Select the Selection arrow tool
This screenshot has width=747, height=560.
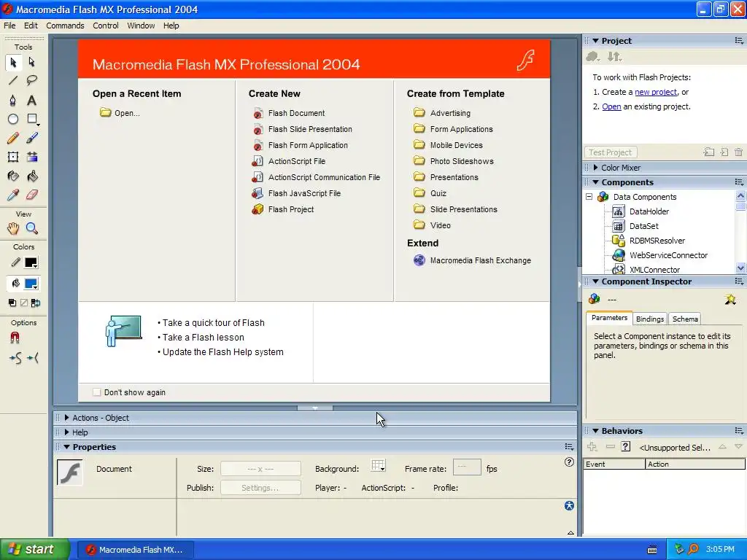pyautogui.click(x=13, y=63)
